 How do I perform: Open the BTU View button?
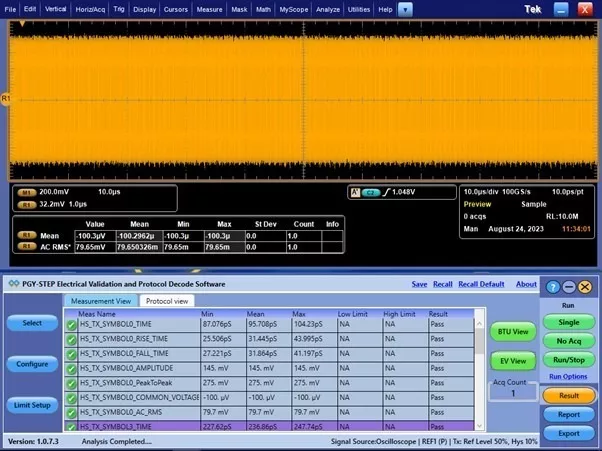511,332
